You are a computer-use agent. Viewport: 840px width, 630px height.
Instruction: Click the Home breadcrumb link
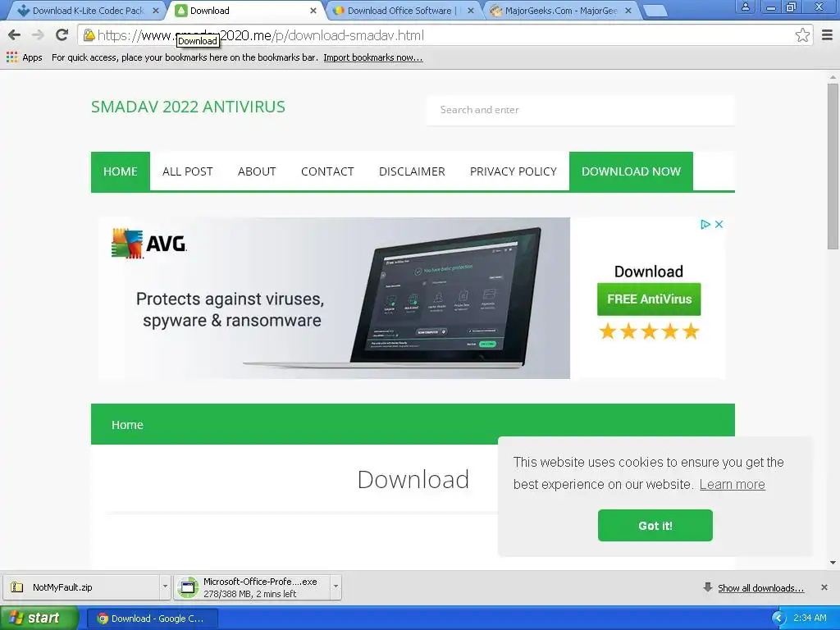point(127,425)
